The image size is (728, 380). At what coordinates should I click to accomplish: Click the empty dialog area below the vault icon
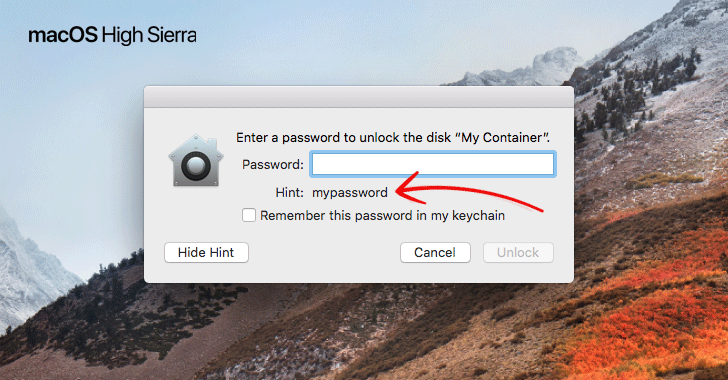point(195,214)
